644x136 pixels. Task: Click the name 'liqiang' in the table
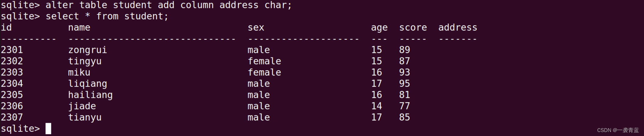[87, 83]
